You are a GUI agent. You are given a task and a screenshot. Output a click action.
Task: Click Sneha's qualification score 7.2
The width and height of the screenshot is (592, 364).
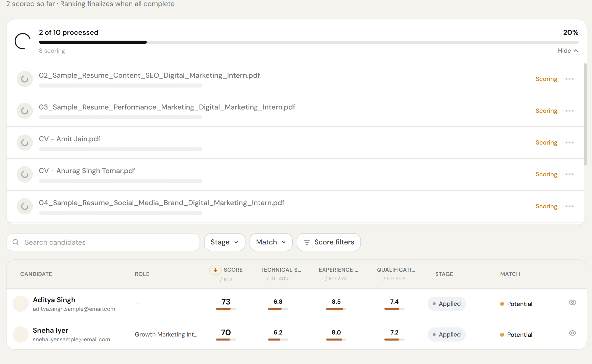click(x=394, y=332)
